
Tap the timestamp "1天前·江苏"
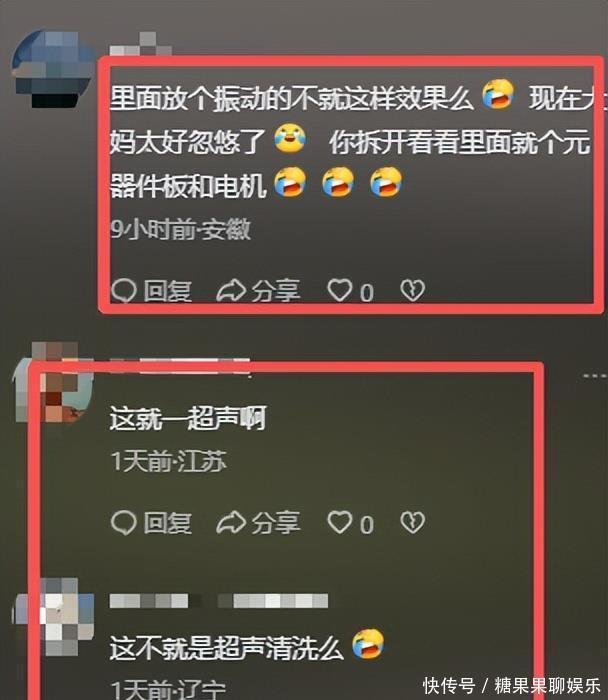click(x=169, y=461)
